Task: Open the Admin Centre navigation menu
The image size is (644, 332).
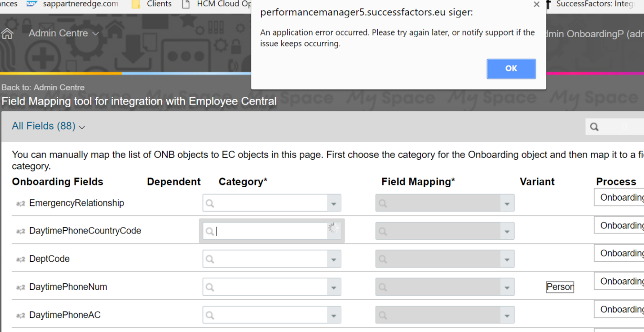Action: [x=64, y=34]
